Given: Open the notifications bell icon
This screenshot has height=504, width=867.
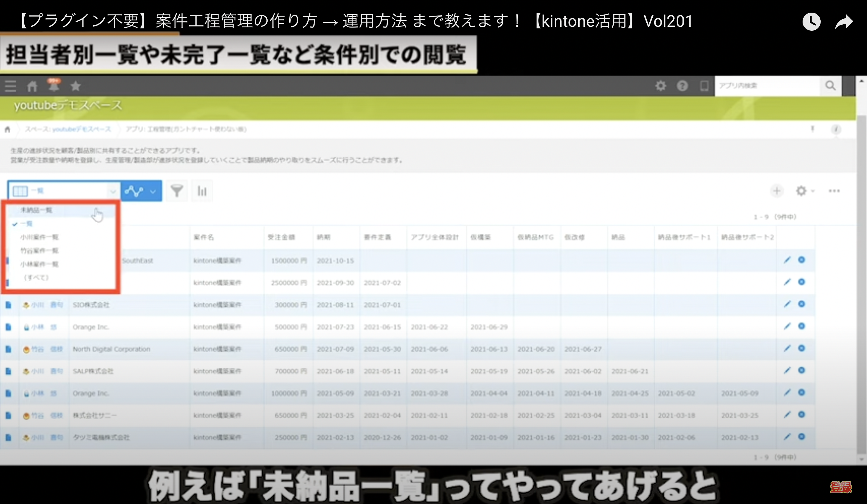Looking at the screenshot, I should coord(54,86).
